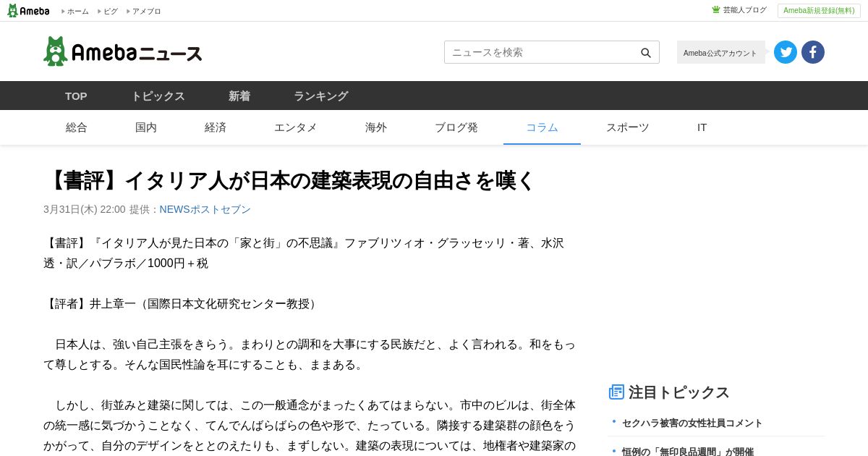Image resolution: width=868 pixels, height=456 pixels.
Task: Select the 経済 category tab
Action: click(216, 127)
